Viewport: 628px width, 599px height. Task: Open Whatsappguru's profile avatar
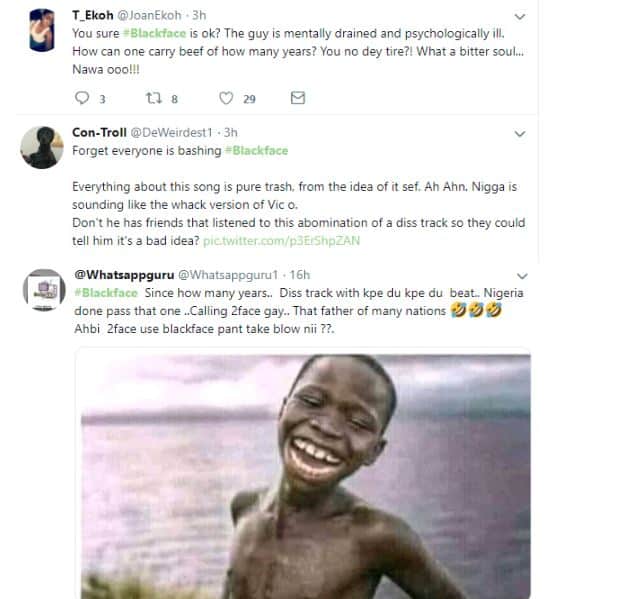[x=40, y=290]
